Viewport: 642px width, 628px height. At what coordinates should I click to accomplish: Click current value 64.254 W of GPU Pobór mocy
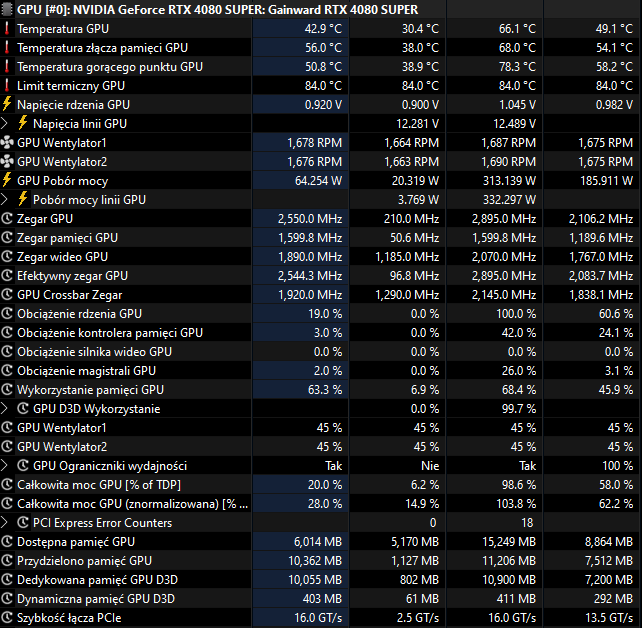coord(318,181)
